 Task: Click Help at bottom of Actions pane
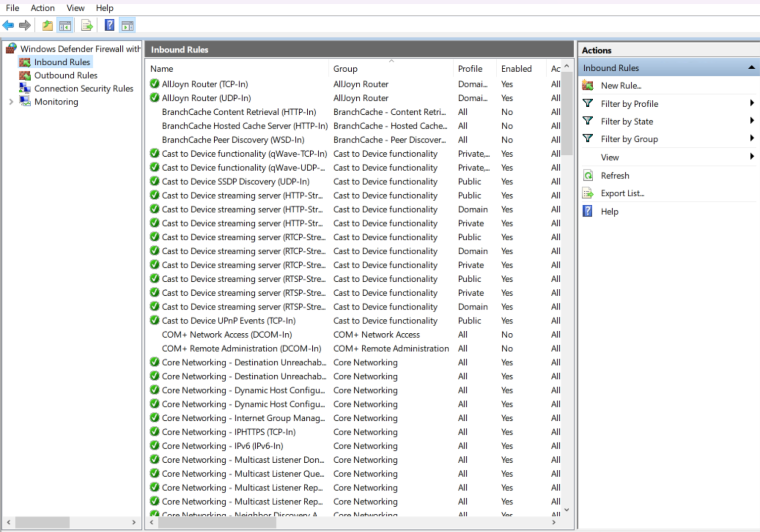coord(609,211)
